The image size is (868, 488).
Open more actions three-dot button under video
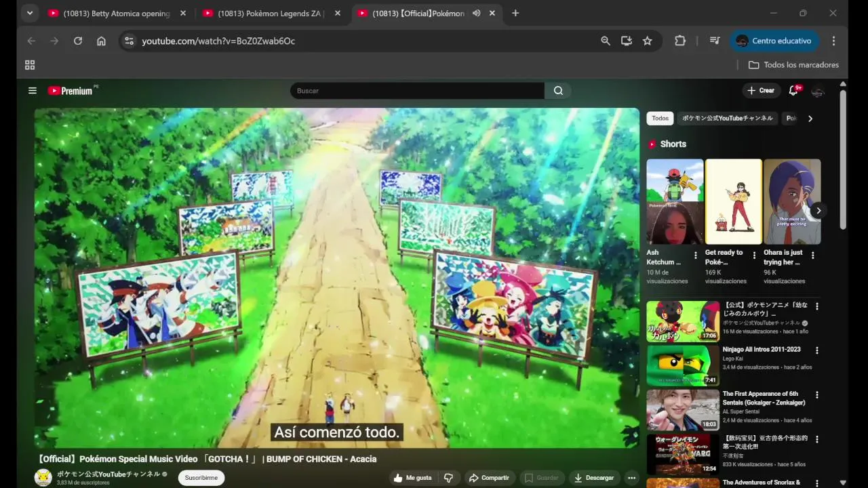[632, 478]
